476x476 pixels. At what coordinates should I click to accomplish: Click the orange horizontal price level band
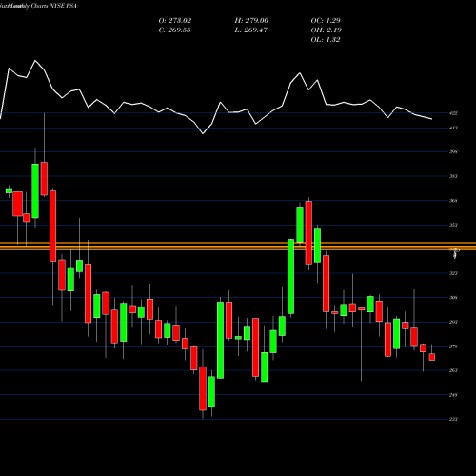coord(238,247)
